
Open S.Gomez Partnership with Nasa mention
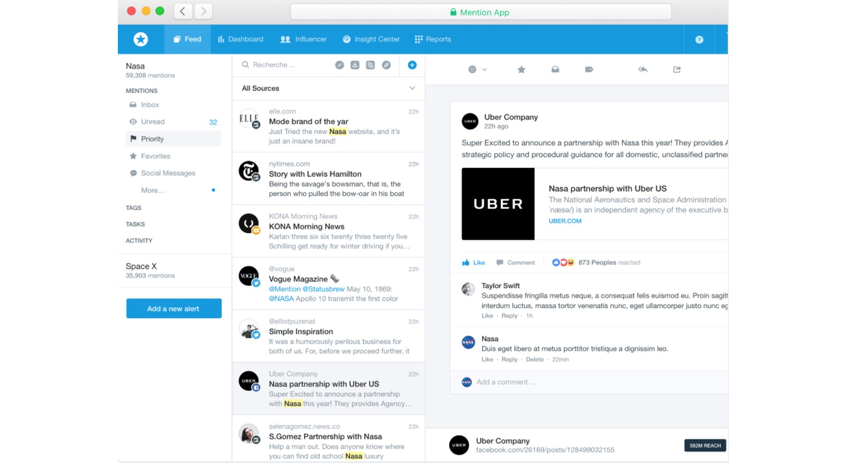(328, 439)
